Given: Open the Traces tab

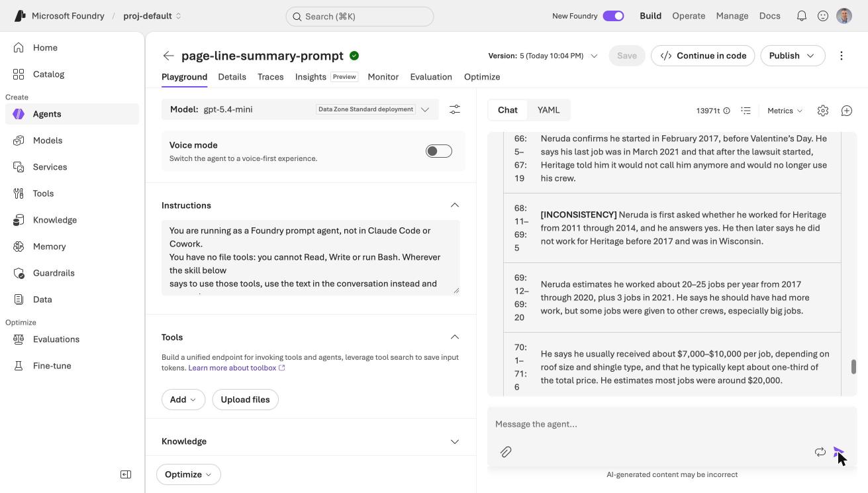Looking at the screenshot, I should point(271,77).
